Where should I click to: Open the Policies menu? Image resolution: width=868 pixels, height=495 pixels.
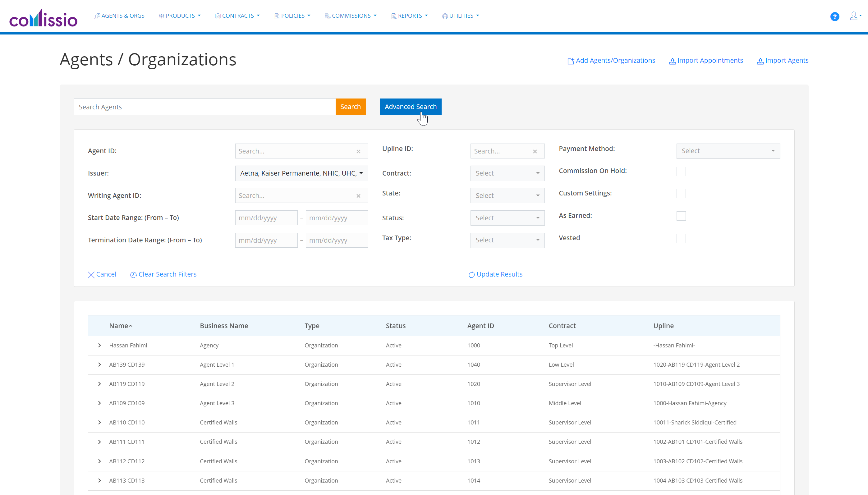tap(292, 16)
